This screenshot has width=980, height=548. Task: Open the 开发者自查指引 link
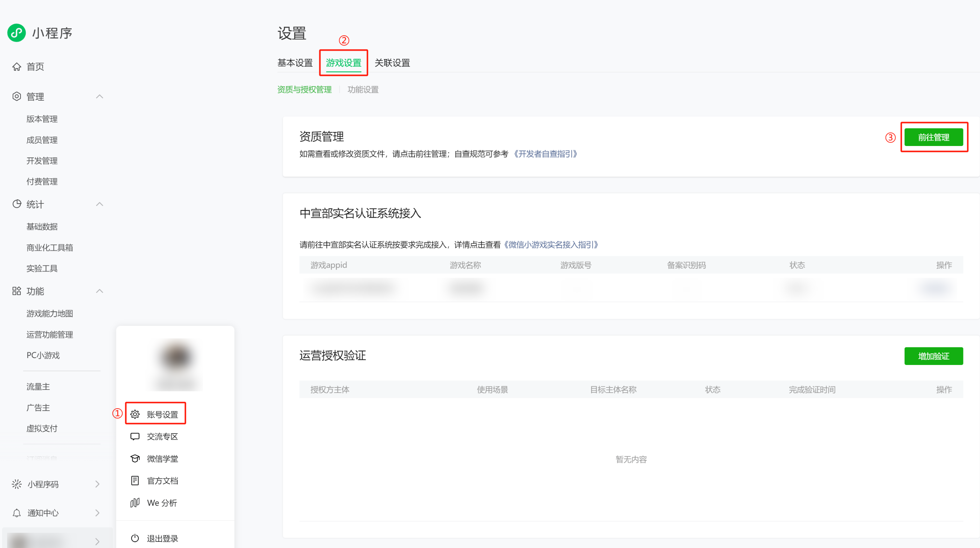(545, 154)
